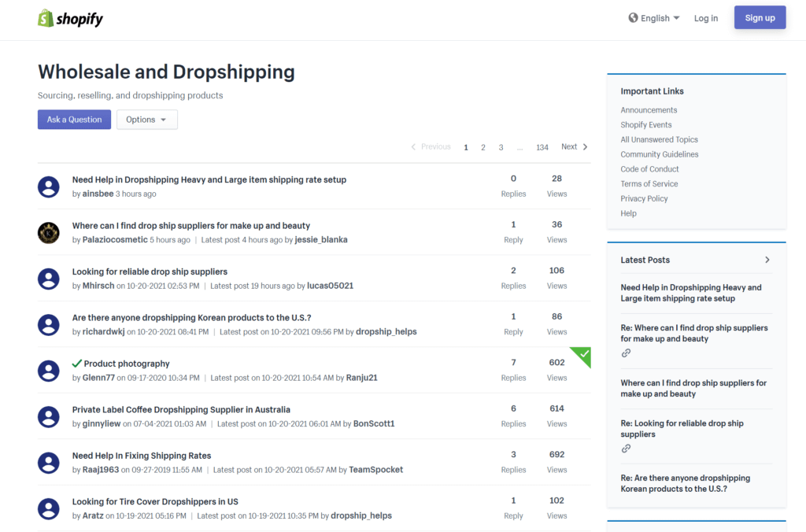806x532 pixels.
Task: Open Shopify Events link
Action: click(x=646, y=125)
